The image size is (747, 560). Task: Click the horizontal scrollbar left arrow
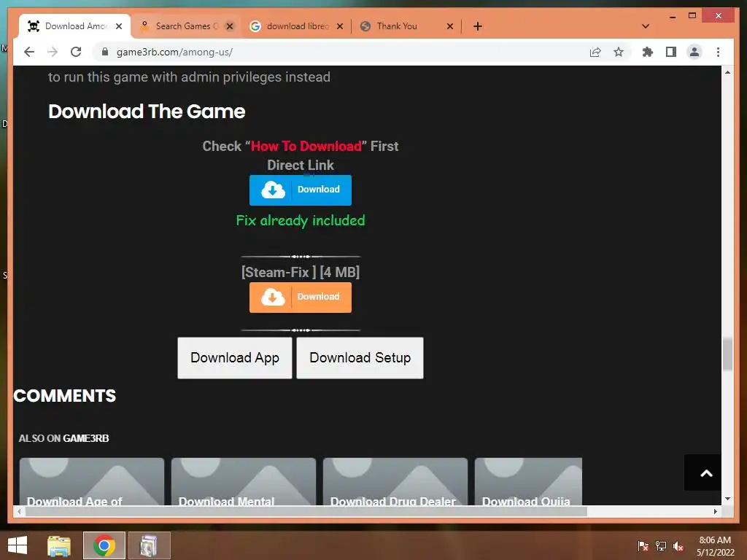(x=18, y=511)
